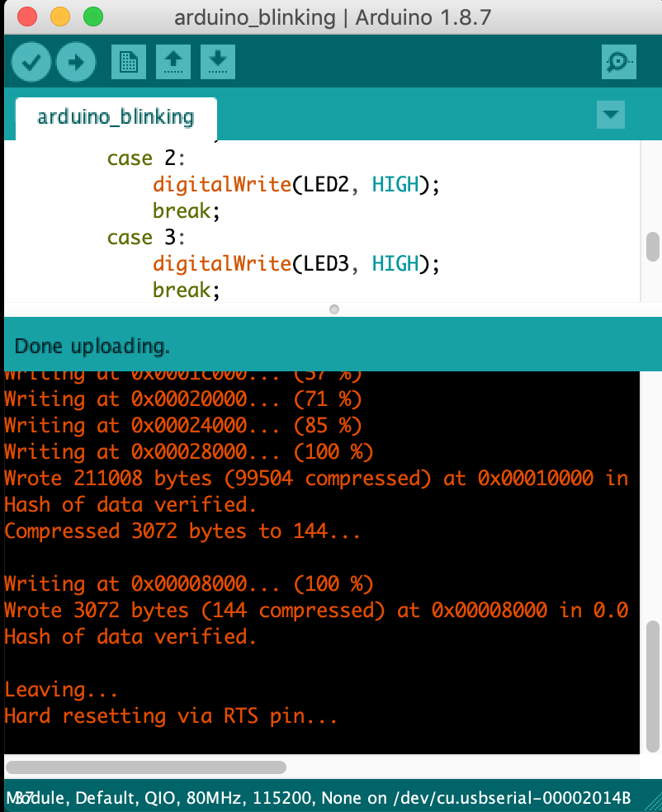Image resolution: width=662 pixels, height=812 pixels.
Task: Click the "Wrote 211008 bytes" console line
Action: tap(316, 479)
